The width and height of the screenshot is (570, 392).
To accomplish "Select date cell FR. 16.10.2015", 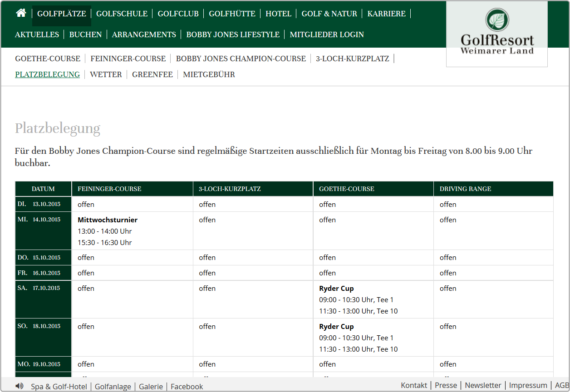I will point(43,273).
